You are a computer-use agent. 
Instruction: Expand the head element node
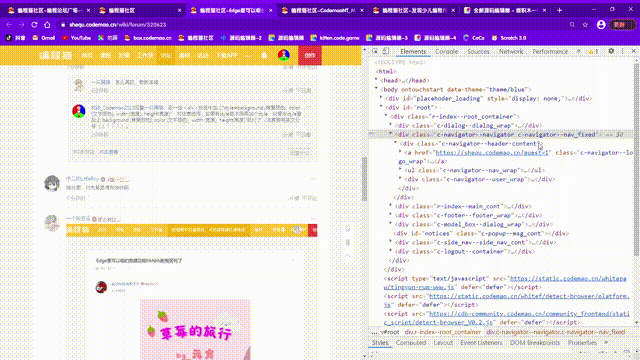coord(376,80)
